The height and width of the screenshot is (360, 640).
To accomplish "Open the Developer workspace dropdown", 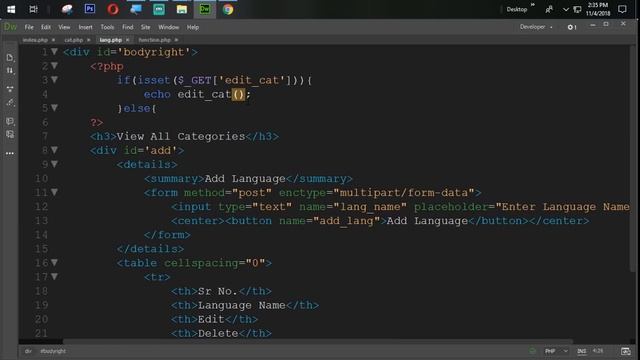I will tap(536, 27).
